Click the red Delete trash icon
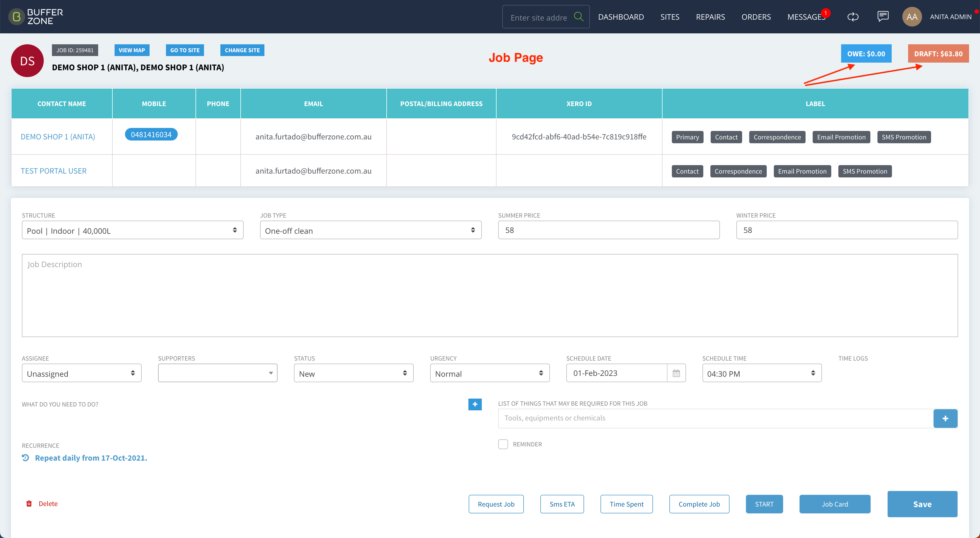The height and width of the screenshot is (538, 980). (29, 503)
